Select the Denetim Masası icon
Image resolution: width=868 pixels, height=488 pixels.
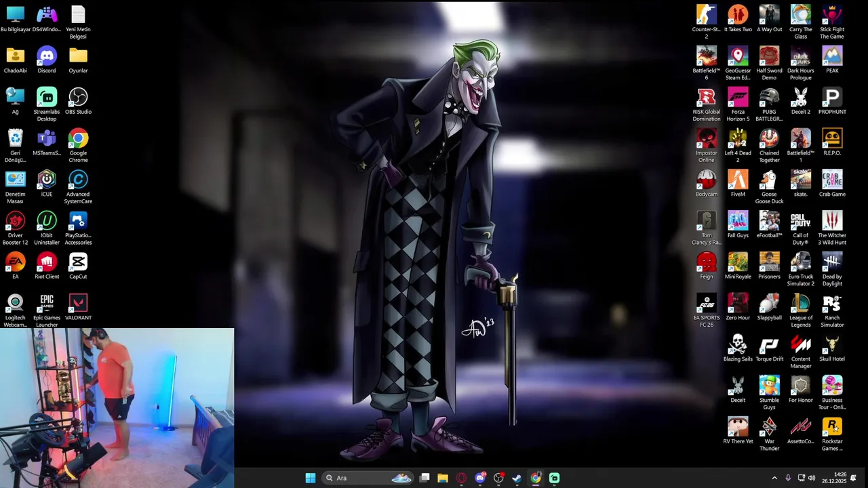click(x=15, y=188)
